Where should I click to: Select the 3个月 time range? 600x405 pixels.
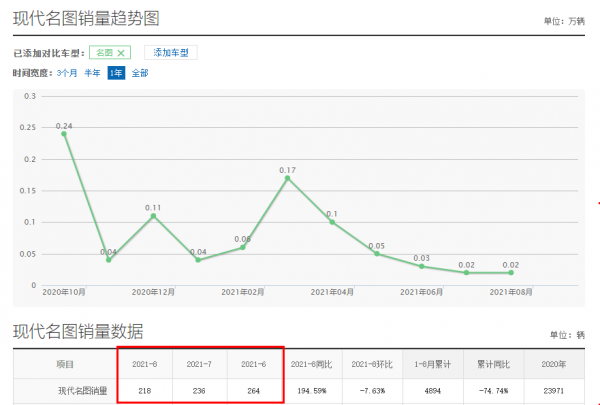pos(67,73)
